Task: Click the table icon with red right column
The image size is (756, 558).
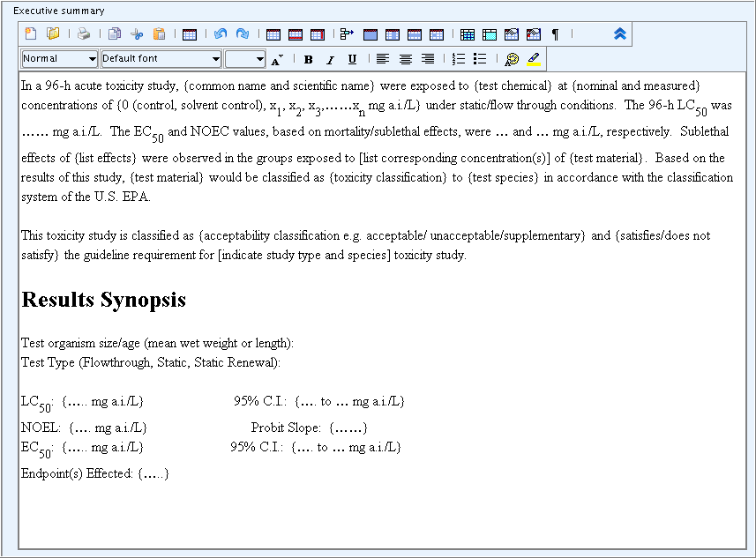Action: pyautogui.click(x=318, y=34)
